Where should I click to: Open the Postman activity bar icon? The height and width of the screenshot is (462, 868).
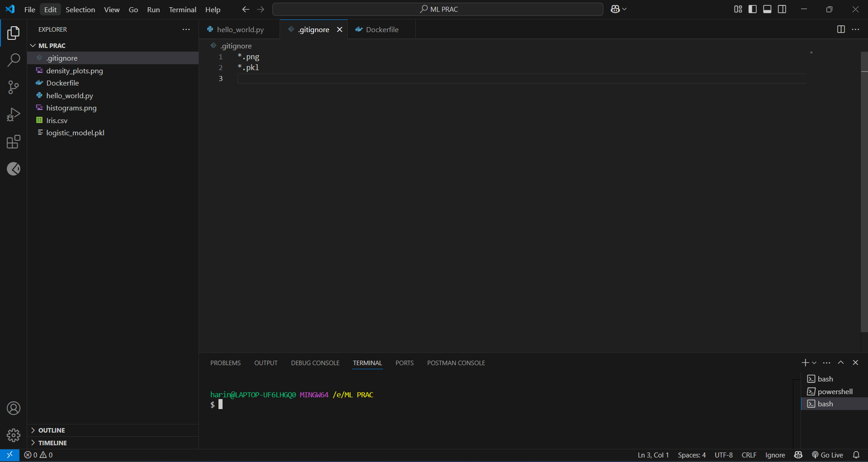click(14, 169)
